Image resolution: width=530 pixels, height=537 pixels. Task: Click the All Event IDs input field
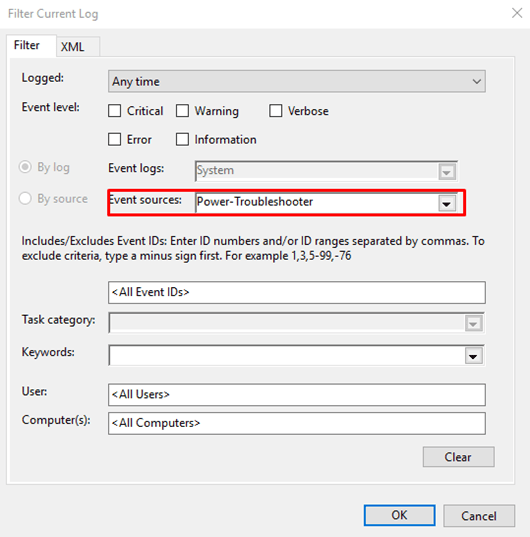pos(297,292)
